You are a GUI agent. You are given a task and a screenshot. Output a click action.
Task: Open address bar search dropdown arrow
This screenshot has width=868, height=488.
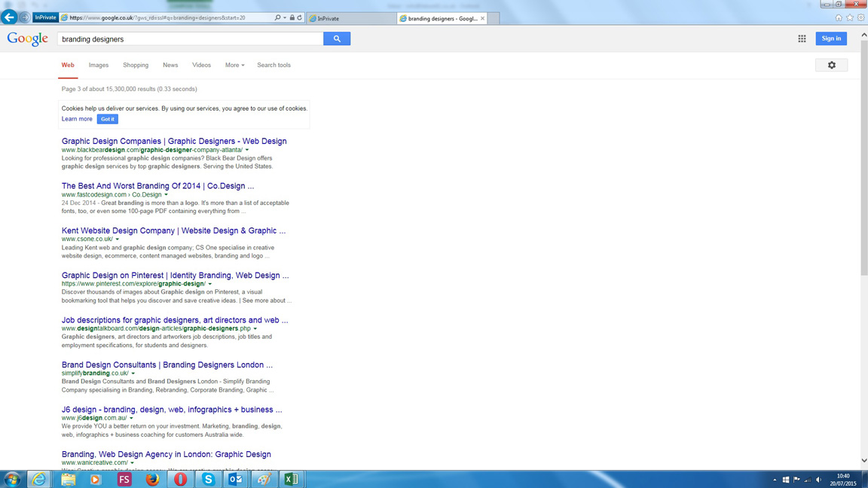point(285,17)
